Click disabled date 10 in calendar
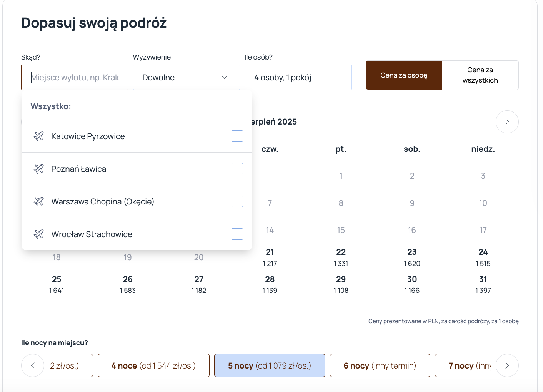543x392 pixels. (x=483, y=203)
